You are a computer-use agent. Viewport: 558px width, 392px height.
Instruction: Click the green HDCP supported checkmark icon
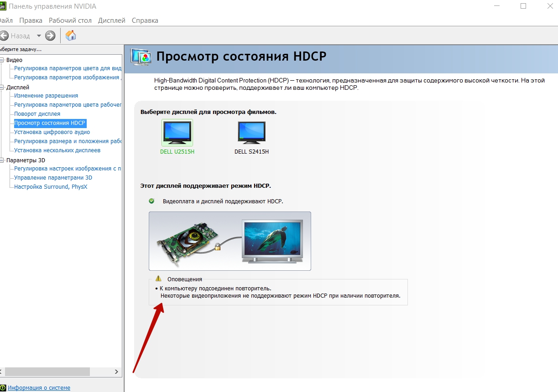(x=151, y=201)
